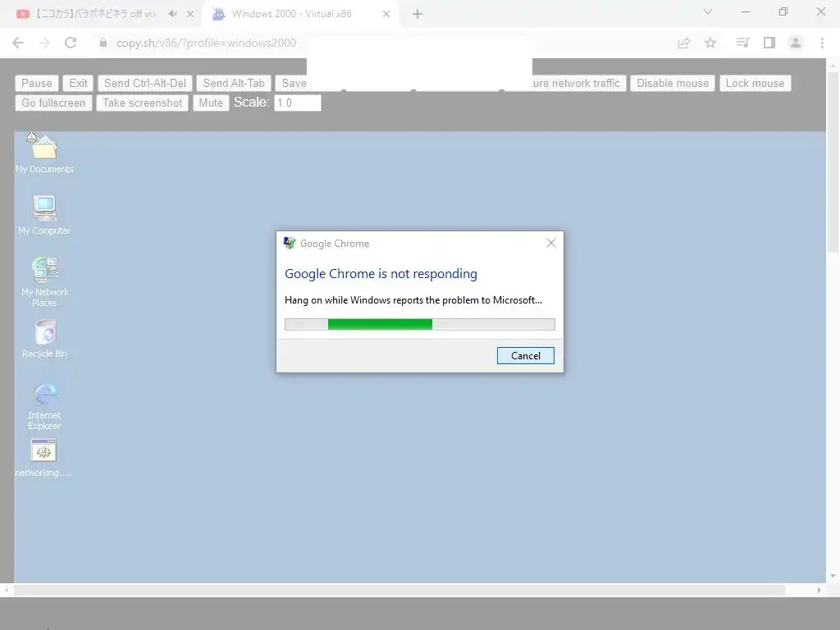Restore down the Chrome browser window
The height and width of the screenshot is (630, 840).
tap(783, 11)
